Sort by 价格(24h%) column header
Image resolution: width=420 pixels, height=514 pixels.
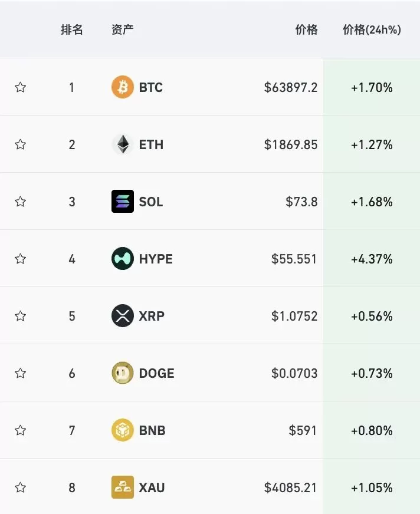click(372, 29)
